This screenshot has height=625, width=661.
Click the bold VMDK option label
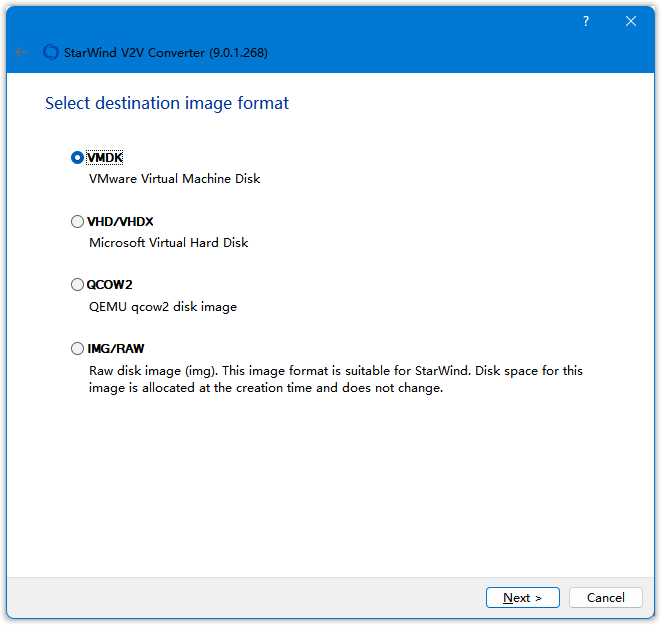pyautogui.click(x=106, y=157)
